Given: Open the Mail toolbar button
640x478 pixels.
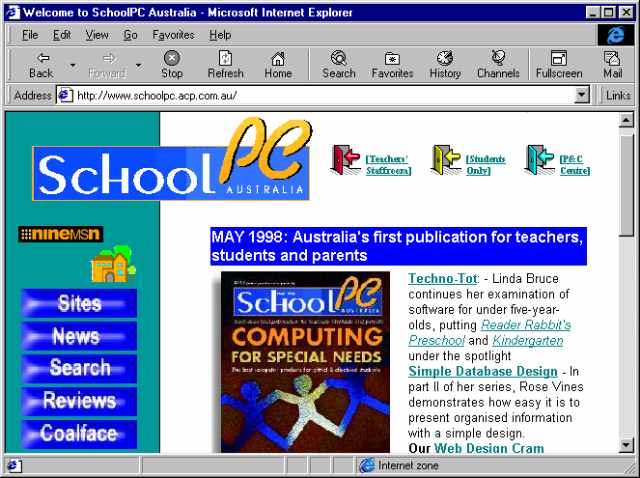Looking at the screenshot, I should (x=612, y=65).
